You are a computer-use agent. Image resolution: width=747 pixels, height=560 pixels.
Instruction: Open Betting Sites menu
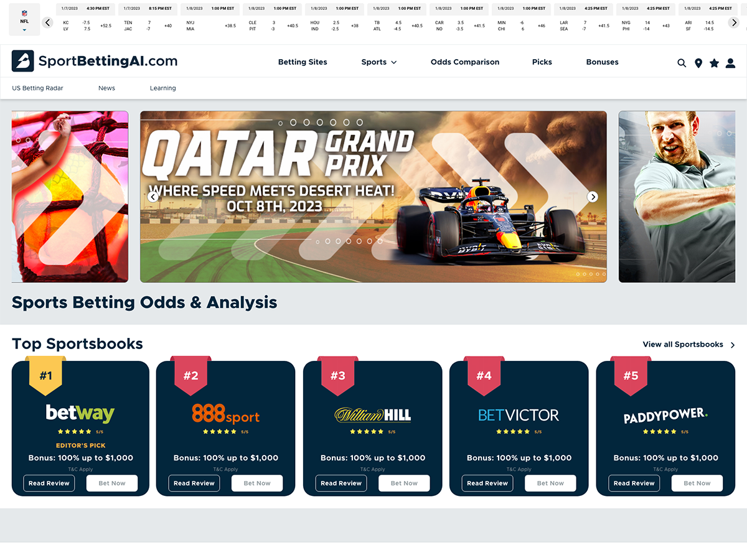coord(303,62)
